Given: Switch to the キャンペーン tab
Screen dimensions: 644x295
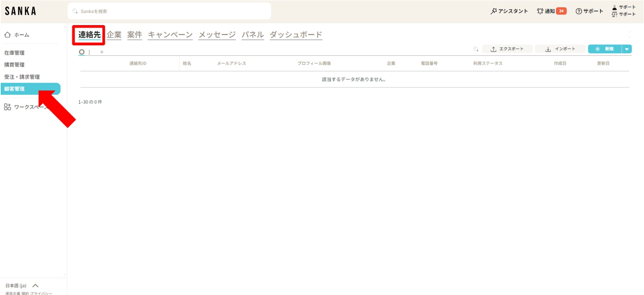Looking at the screenshot, I should pos(170,35).
